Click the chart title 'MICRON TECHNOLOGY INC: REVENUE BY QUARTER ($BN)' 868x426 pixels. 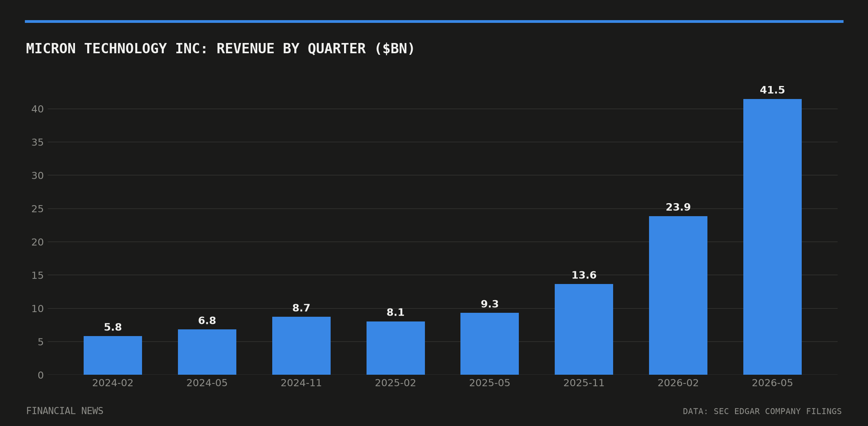[x=220, y=49]
